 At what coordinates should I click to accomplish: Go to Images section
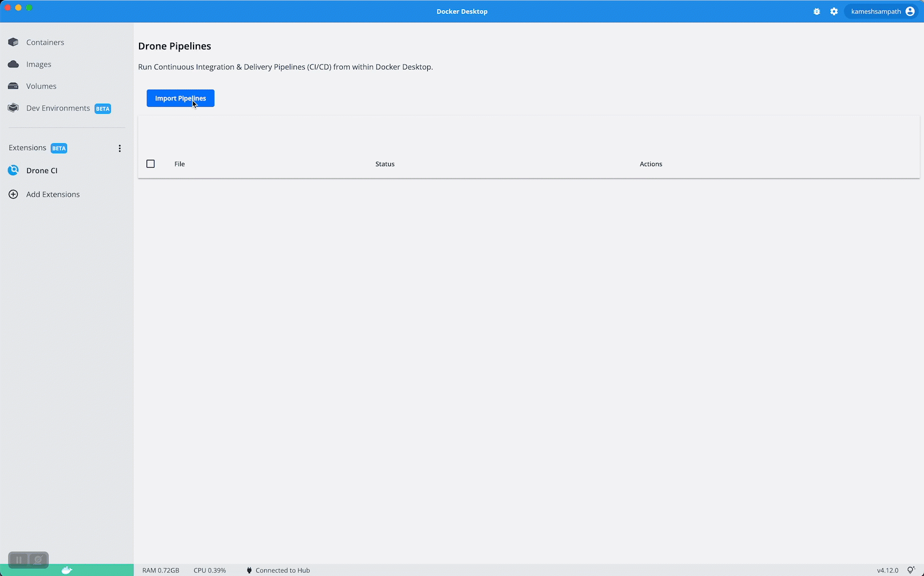click(x=38, y=64)
